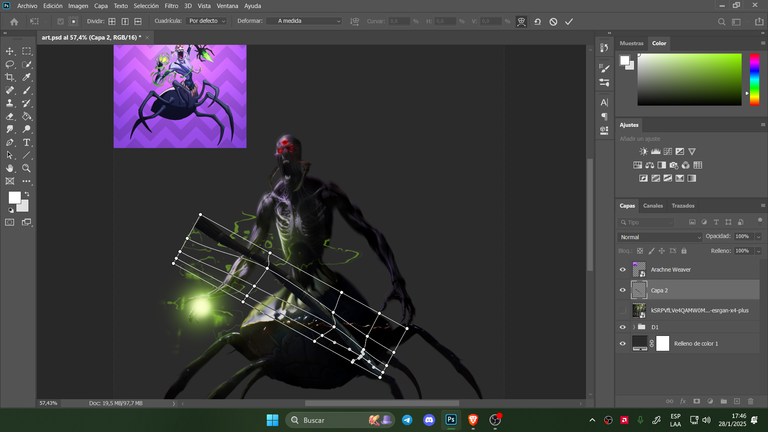Select the Clone Stamp tool
This screenshot has height=432, width=768.
[x=10, y=103]
